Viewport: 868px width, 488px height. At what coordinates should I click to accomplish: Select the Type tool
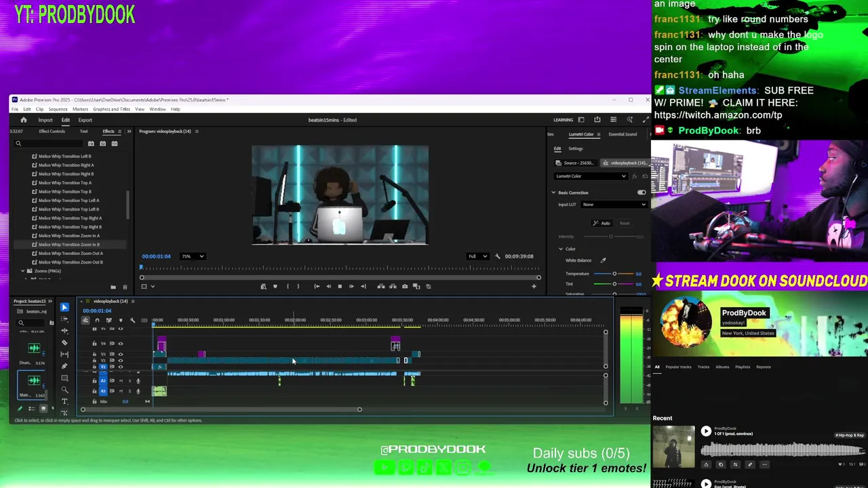pyautogui.click(x=64, y=401)
